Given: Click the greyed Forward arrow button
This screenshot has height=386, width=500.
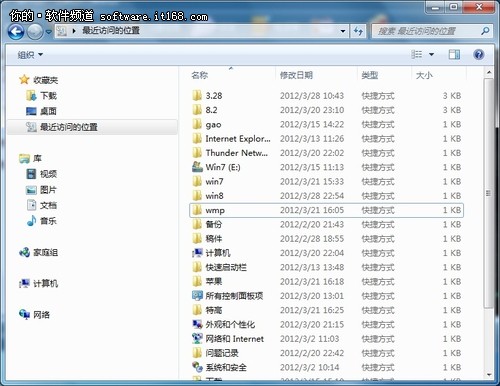Looking at the screenshot, I should [35, 32].
